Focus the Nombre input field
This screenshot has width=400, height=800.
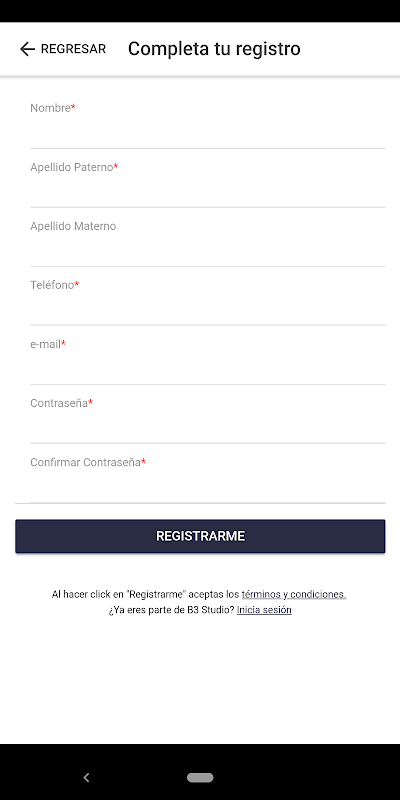point(208,122)
